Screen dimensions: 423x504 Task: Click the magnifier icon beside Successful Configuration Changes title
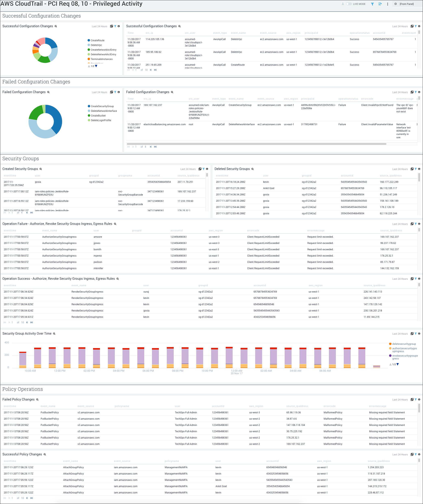55,26
